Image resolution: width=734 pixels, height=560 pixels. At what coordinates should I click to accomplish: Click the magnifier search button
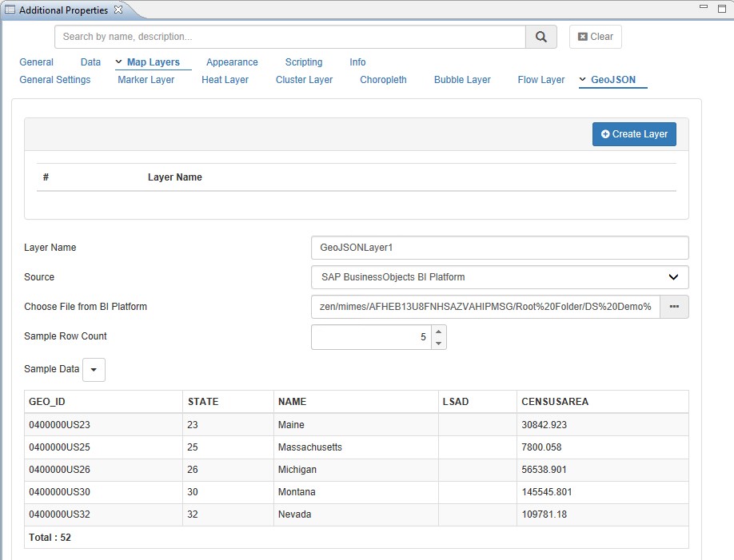point(541,37)
